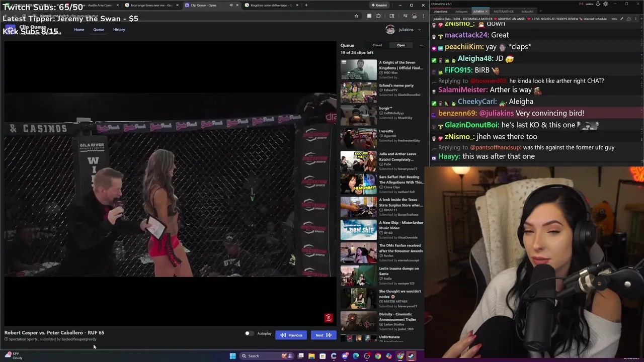Open the Chrome extensions puzzle icon
Image resolution: width=644 pixels, height=362 pixels.
(x=378, y=16)
